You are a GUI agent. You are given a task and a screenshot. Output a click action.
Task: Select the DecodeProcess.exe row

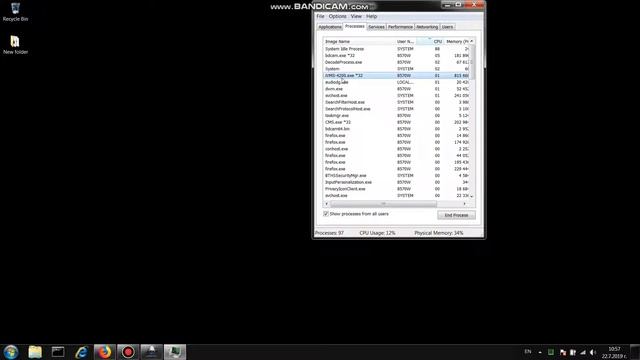[396, 62]
